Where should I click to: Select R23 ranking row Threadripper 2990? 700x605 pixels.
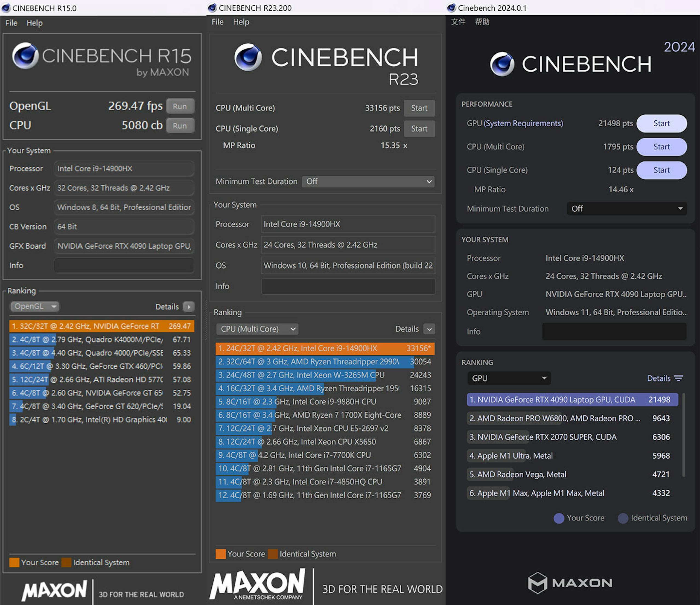(325, 362)
